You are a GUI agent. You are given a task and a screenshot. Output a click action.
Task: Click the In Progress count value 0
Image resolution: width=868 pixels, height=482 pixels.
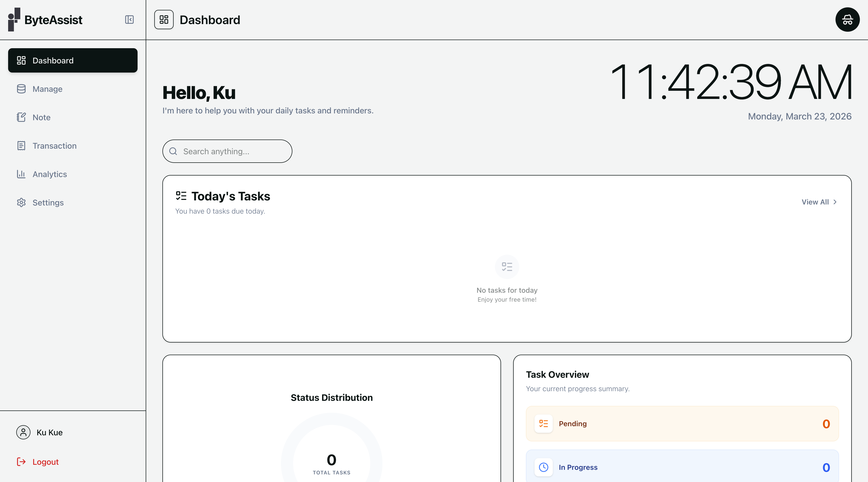826,468
